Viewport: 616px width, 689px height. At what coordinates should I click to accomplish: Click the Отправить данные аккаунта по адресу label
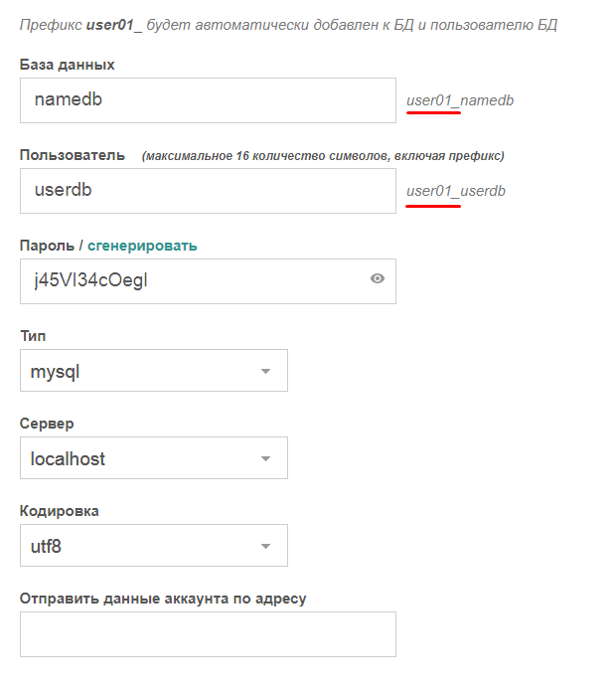pyautogui.click(x=163, y=599)
